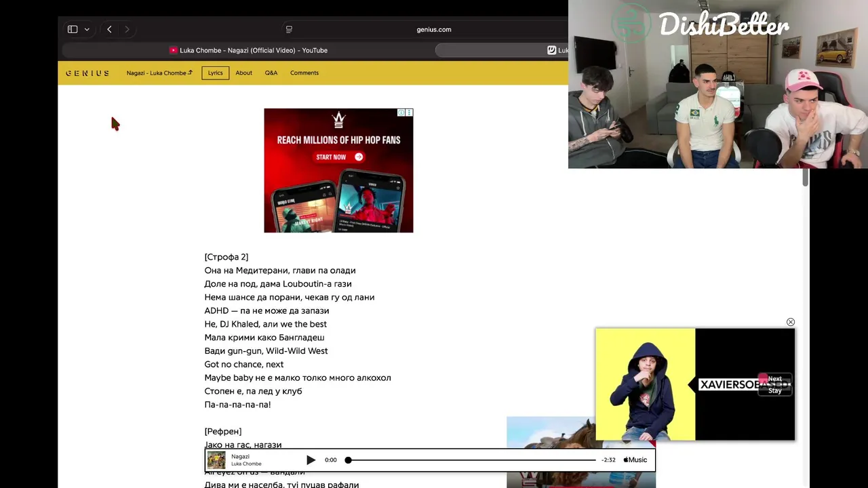The width and height of the screenshot is (868, 488).
Task: Click lyric line 'Вади gun-gun, Wild-Wild West'
Action: [x=266, y=351]
